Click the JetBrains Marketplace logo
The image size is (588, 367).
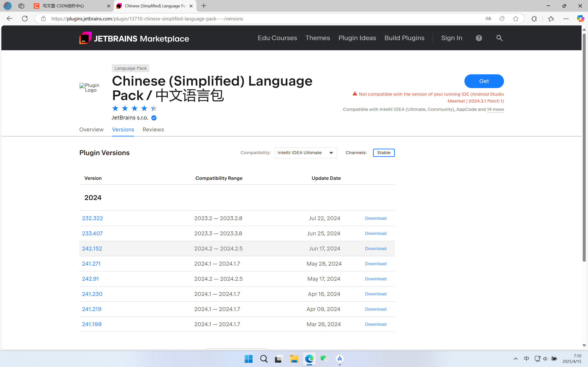134,38
